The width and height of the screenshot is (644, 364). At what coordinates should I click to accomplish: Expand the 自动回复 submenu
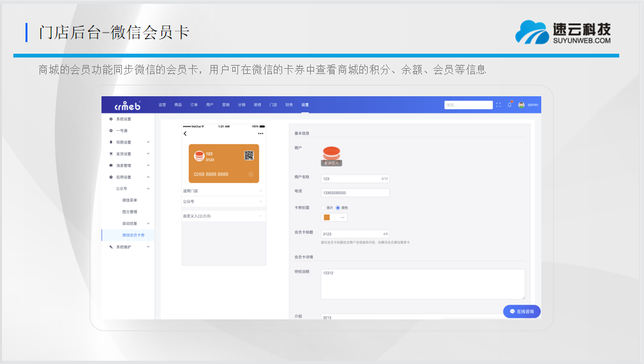point(148,224)
